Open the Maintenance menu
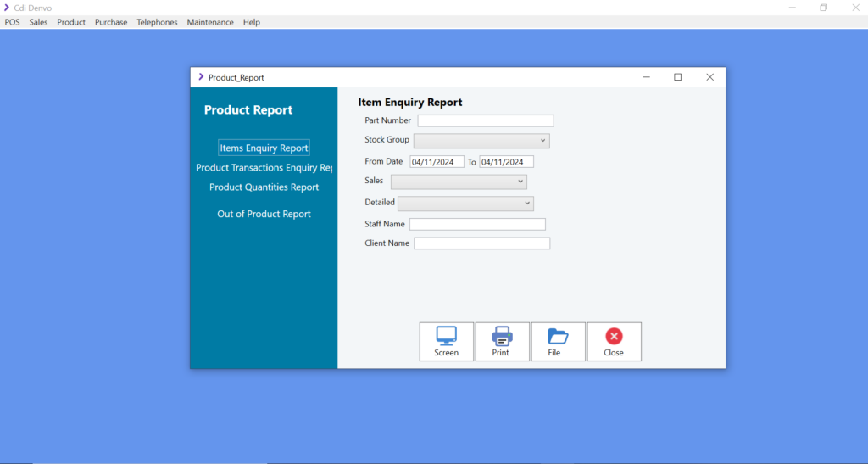 point(210,22)
